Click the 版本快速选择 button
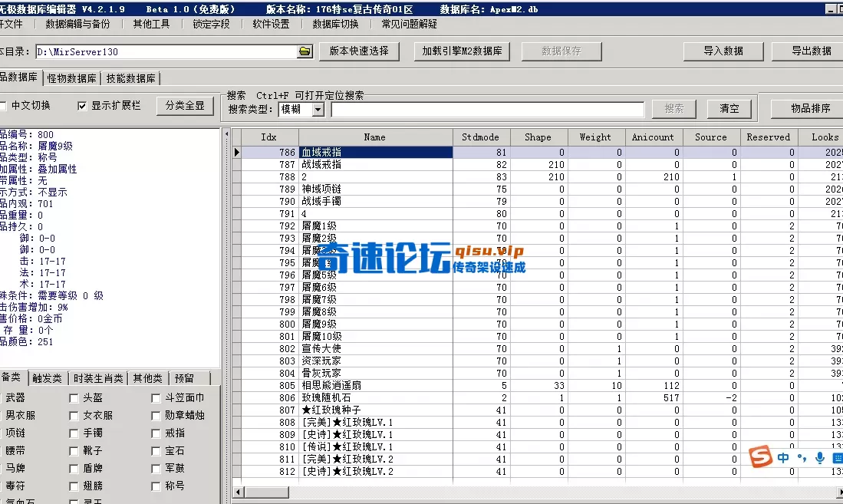 [x=359, y=51]
